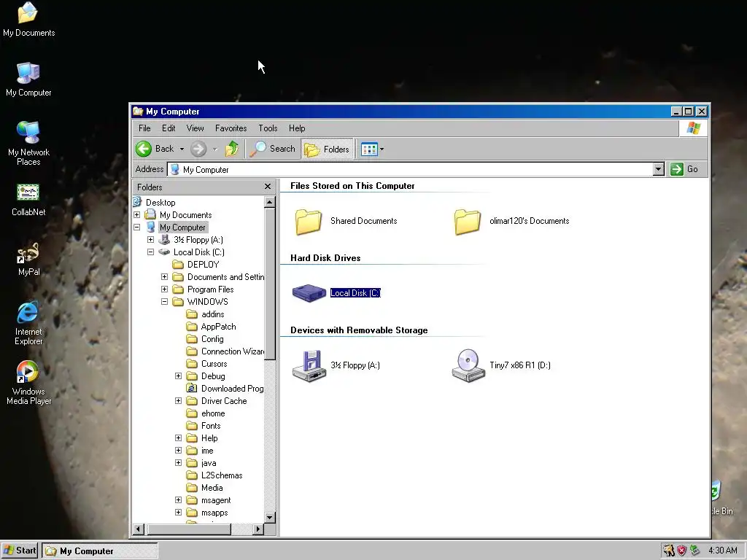Open the Tools menu

[268, 128]
